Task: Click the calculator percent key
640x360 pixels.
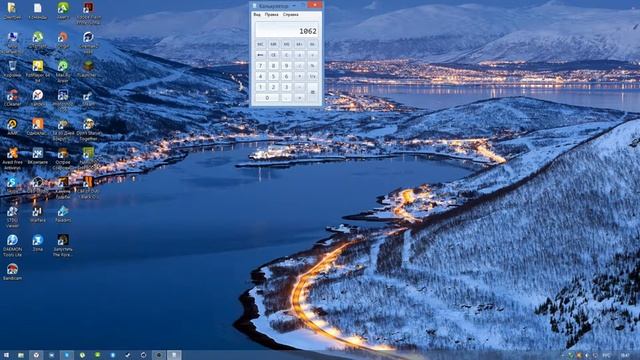Action: tap(313, 65)
